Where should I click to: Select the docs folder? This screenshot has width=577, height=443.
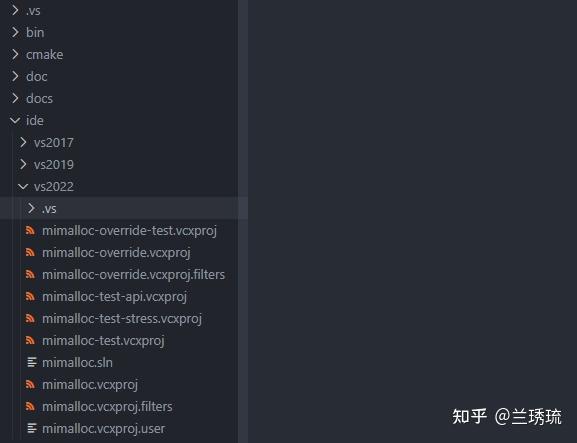[x=39, y=99]
